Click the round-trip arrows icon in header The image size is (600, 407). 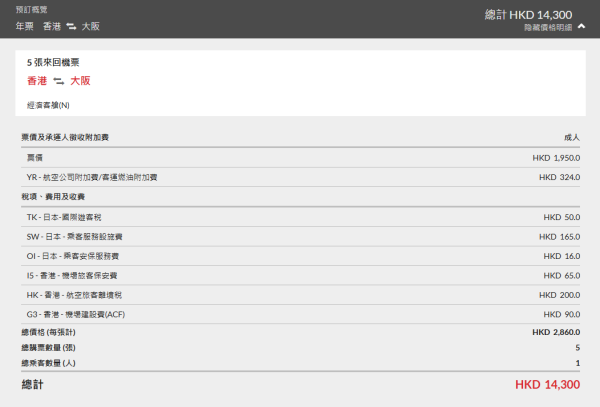(73, 25)
